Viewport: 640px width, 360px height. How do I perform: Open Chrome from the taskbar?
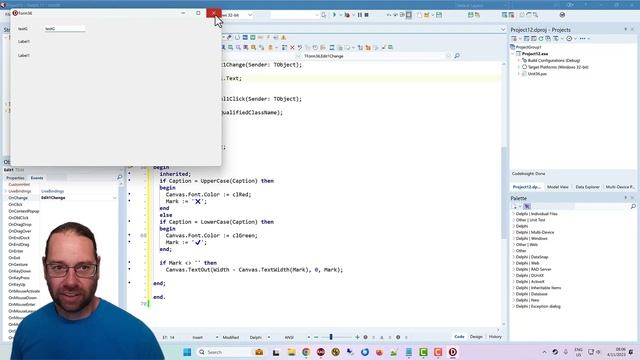tap(306, 352)
